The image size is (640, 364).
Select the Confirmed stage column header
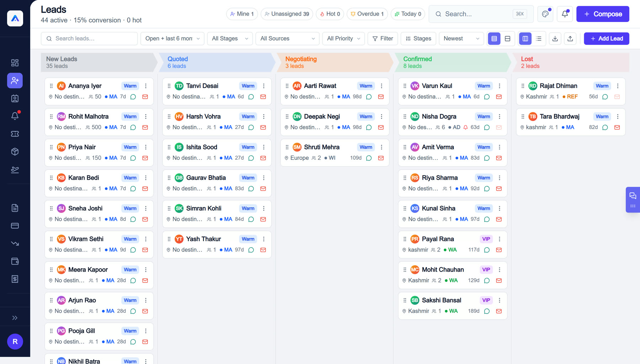(x=453, y=63)
